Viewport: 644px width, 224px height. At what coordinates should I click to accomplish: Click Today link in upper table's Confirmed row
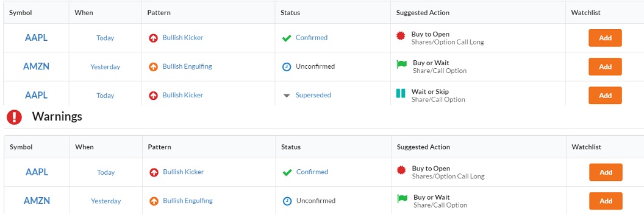(x=105, y=38)
